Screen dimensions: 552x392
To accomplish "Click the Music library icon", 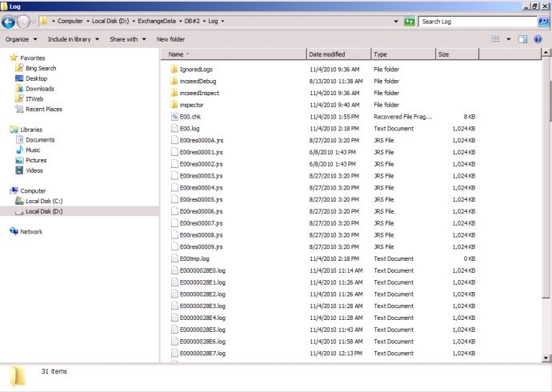I will click(20, 150).
